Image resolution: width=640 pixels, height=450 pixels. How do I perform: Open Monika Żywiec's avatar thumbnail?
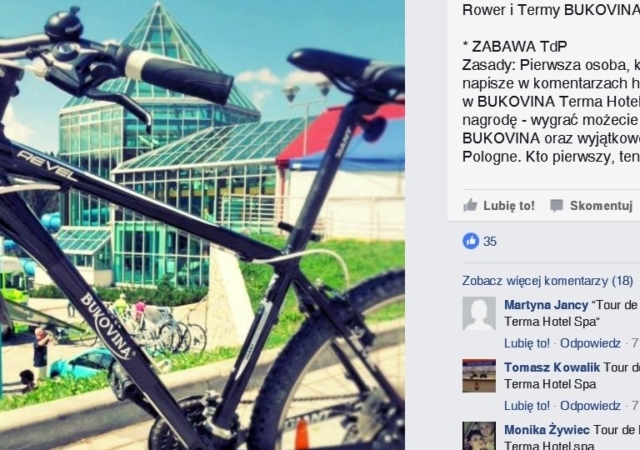pyautogui.click(x=479, y=436)
